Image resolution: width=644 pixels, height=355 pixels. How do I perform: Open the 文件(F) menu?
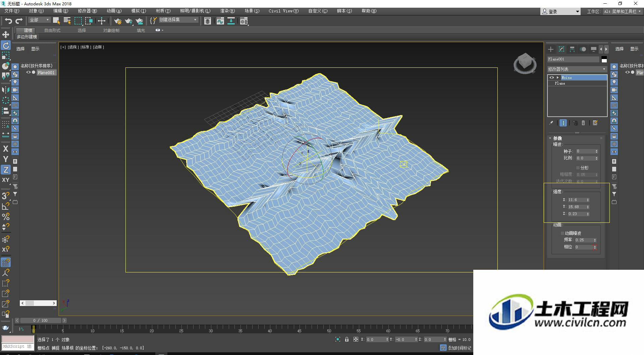[x=12, y=11]
